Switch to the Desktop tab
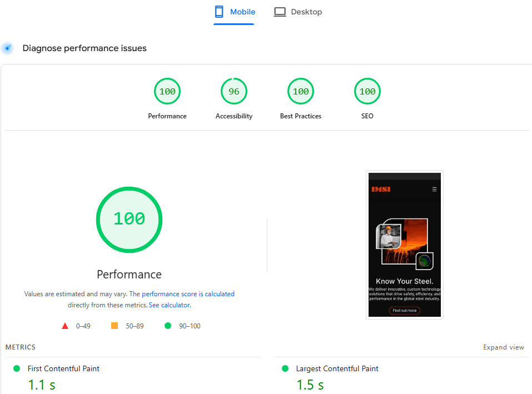This screenshot has height=394, width=532. [298, 12]
